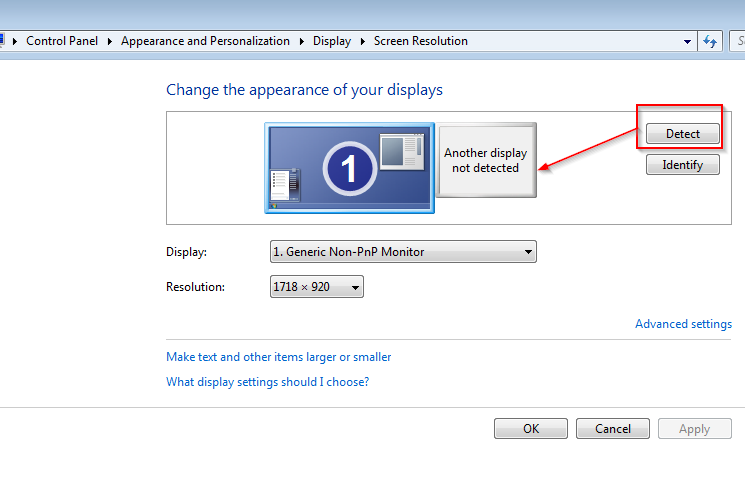This screenshot has height=504, width=745.
Task: Open the address bar history dropdown arrow
Action: coord(687,42)
